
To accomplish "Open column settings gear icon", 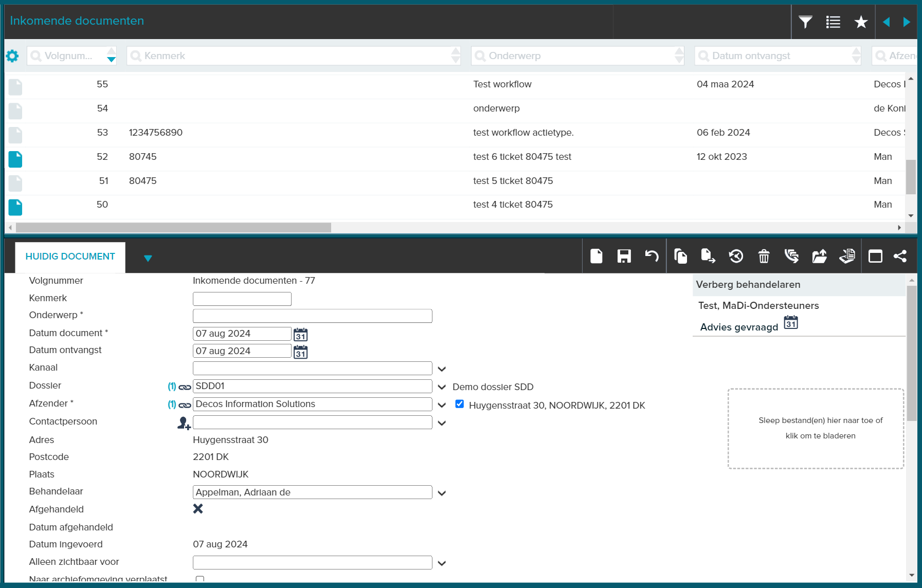I will tap(12, 56).
